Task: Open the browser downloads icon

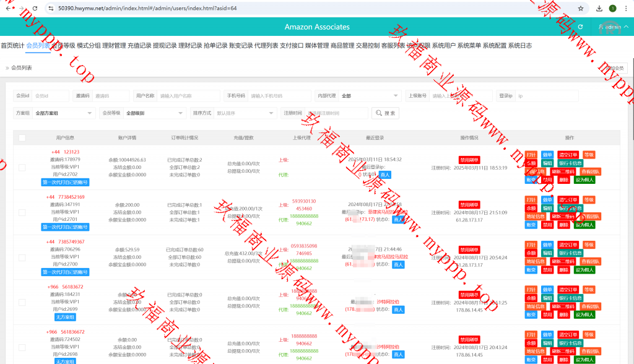Action: [599, 9]
